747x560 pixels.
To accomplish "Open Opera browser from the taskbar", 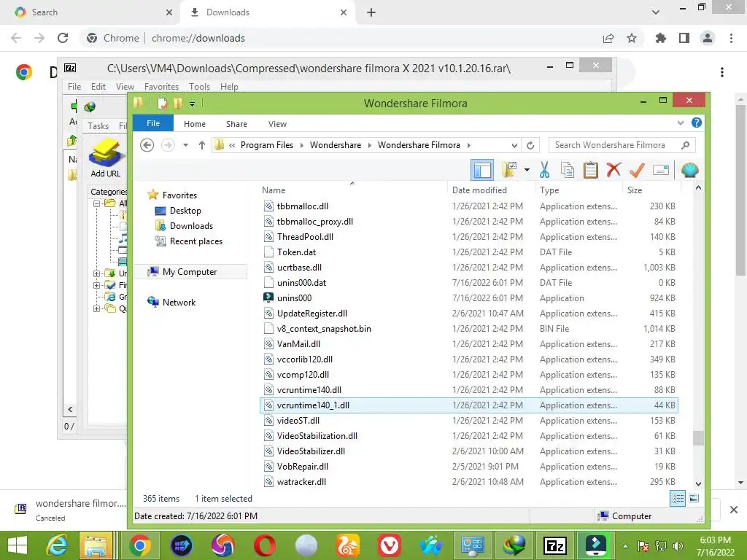I will 265,545.
